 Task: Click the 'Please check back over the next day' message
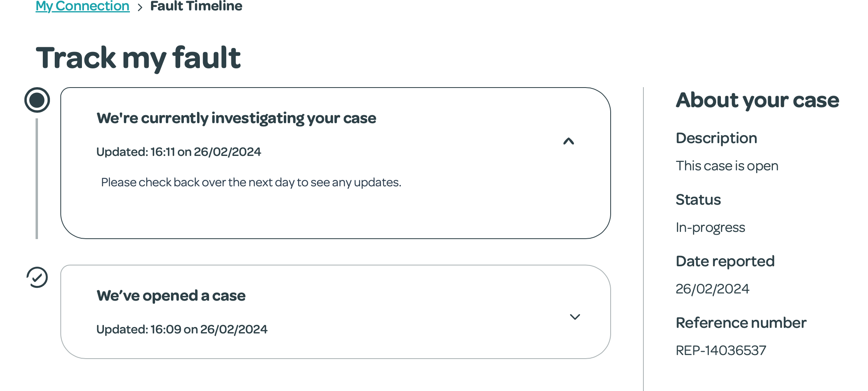tap(251, 183)
